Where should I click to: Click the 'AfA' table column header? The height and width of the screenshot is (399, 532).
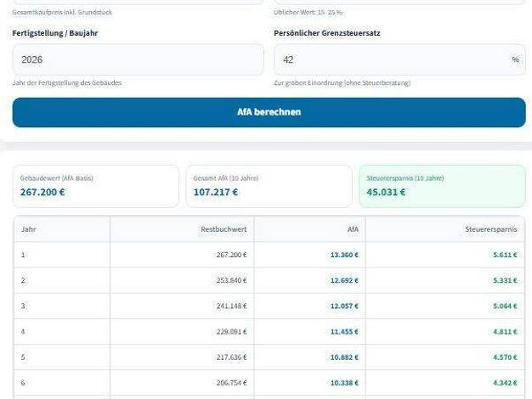(x=353, y=229)
